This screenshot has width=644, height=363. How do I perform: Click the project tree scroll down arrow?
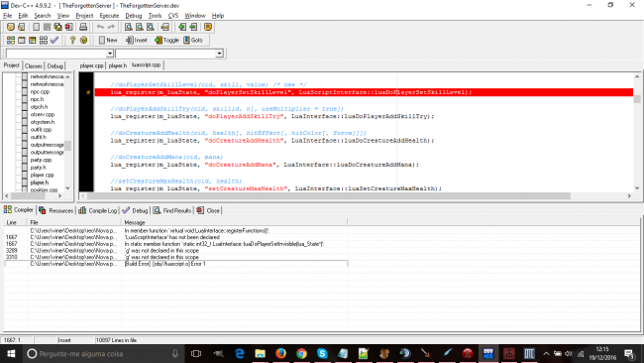[x=67, y=187]
